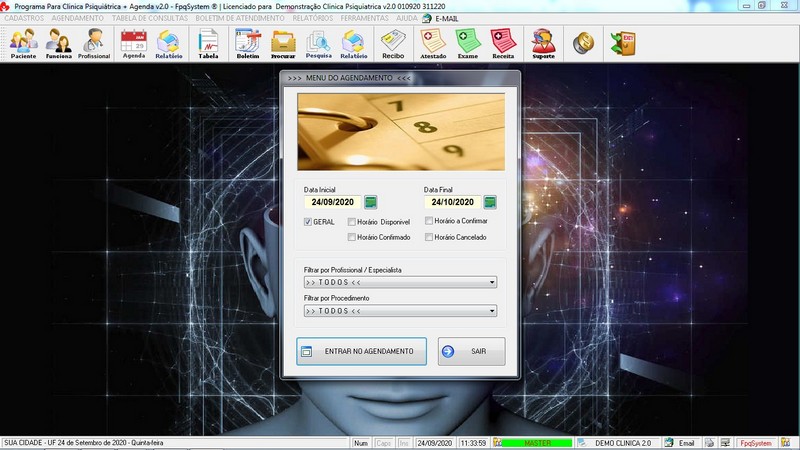Click the Data Final date field
This screenshot has width=800, height=450.
(452, 202)
